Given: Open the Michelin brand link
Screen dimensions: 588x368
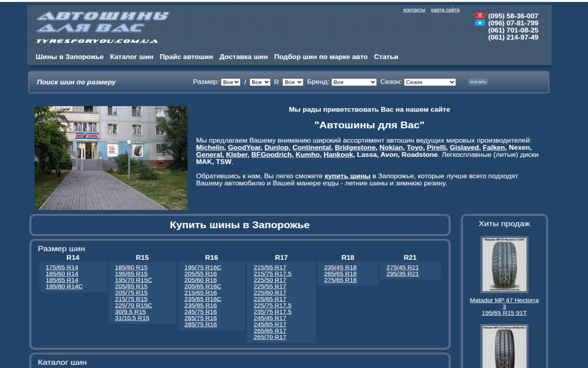Looking at the screenshot, I should tap(210, 148).
